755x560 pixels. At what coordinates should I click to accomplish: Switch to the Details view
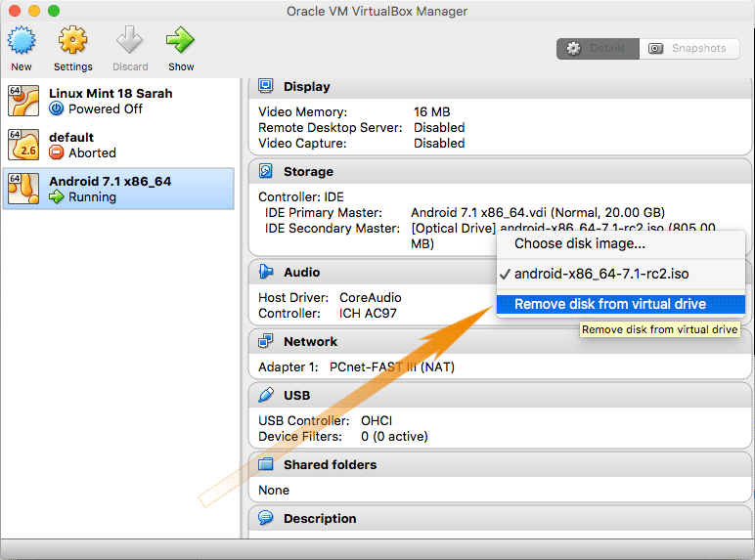[x=598, y=49]
